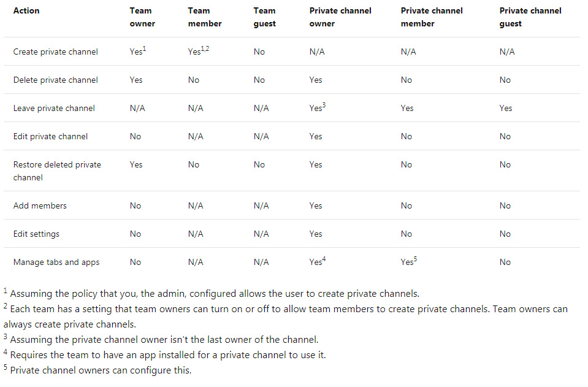Image resolution: width=588 pixels, height=387 pixels.
Task: Click the "Manage tabs and apps" row label
Action: click(56, 262)
